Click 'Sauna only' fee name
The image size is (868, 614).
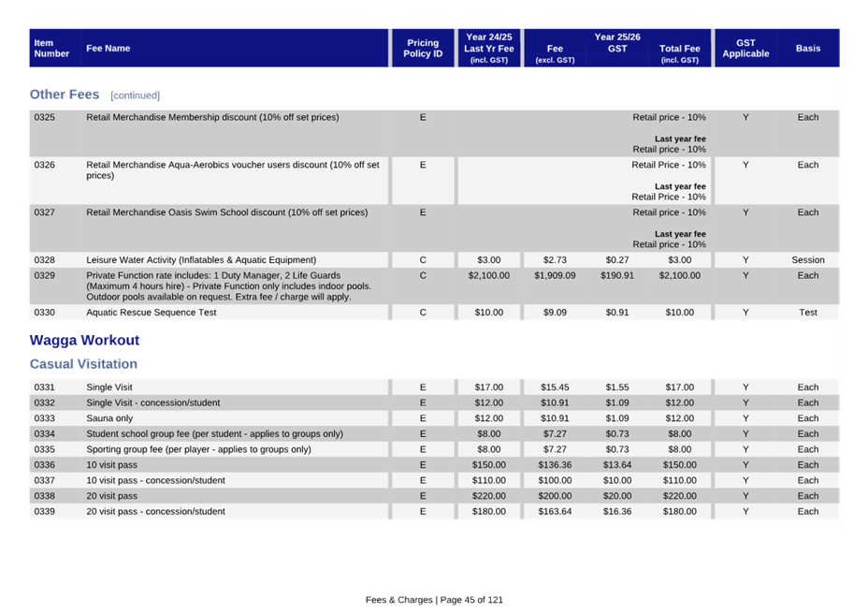click(109, 418)
